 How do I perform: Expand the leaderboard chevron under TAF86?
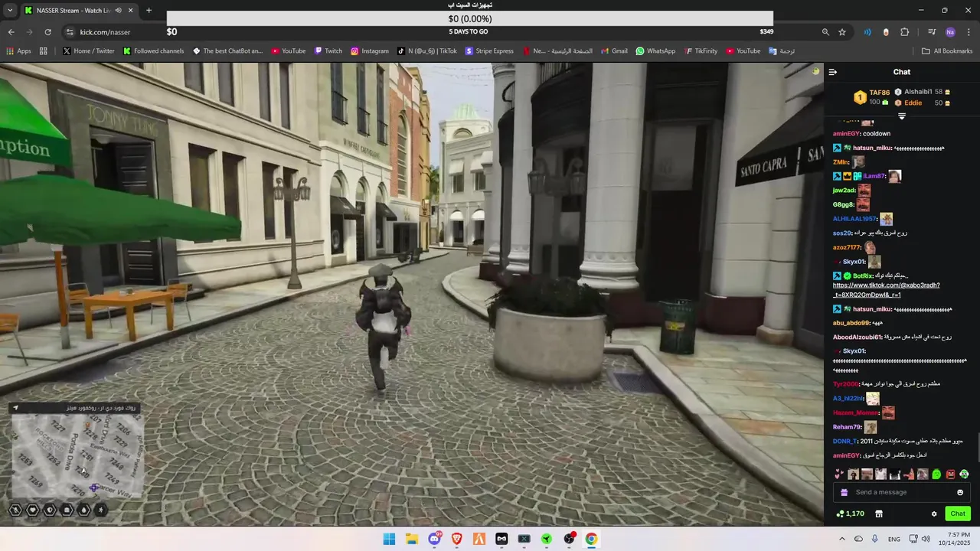pos(902,116)
